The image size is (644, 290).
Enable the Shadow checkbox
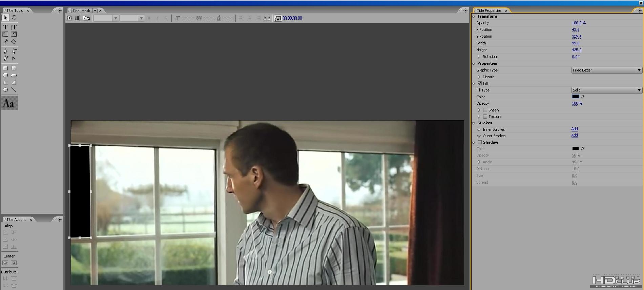(x=480, y=142)
